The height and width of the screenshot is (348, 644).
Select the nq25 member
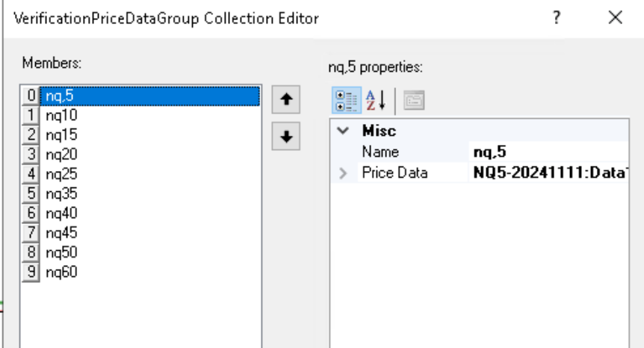tap(61, 174)
